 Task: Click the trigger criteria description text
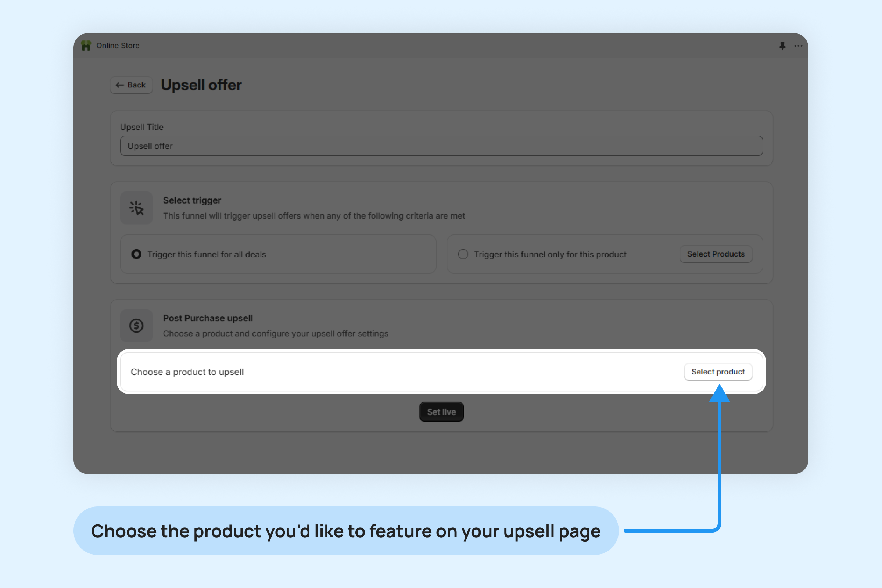click(x=314, y=216)
